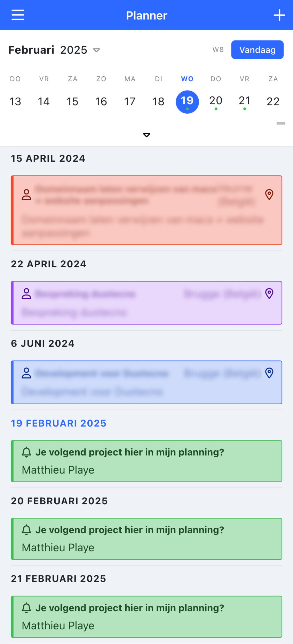Image resolution: width=293 pixels, height=644 pixels.
Task: Open the hamburger navigation menu
Action: [x=17, y=15]
